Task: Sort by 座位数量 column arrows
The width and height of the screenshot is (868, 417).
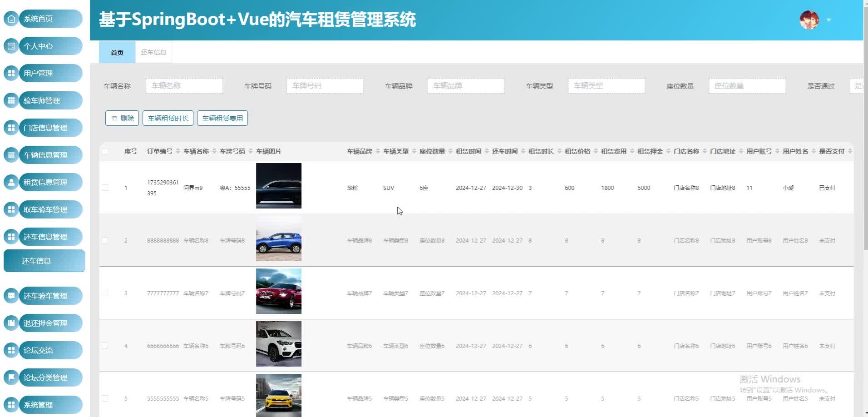Action: coord(450,151)
